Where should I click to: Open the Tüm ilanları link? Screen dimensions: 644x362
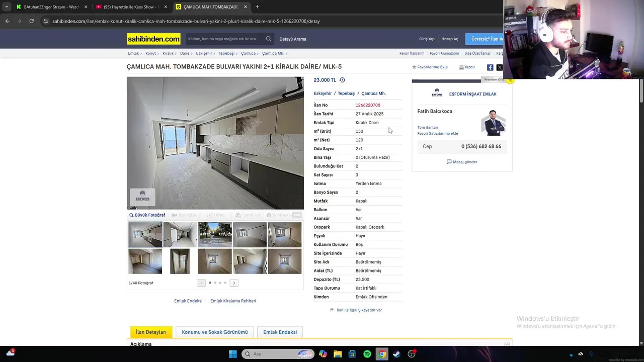point(428,127)
